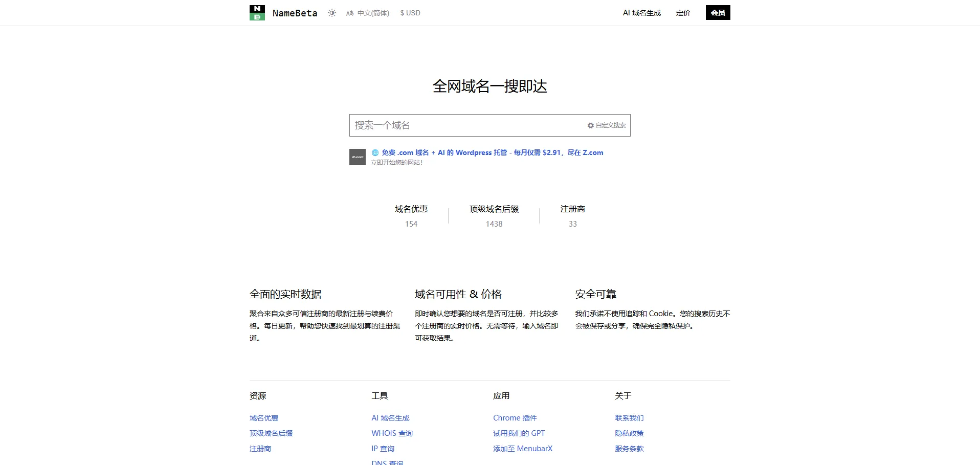Focus the 搜索一个域名 search field

tap(465, 125)
